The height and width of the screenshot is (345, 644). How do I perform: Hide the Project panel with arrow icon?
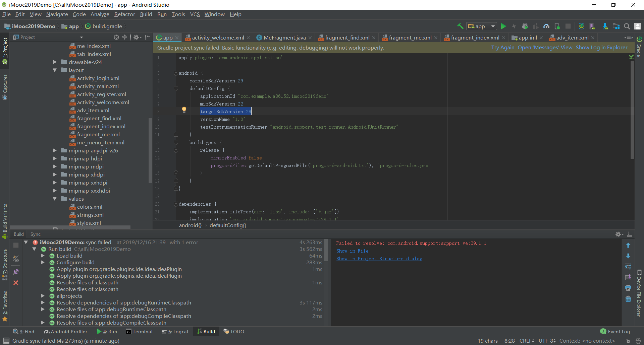point(147,37)
